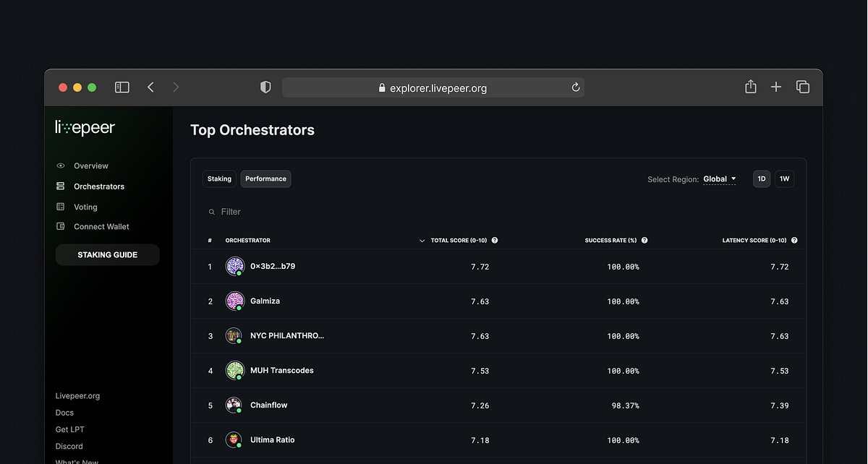Expand the Safari privacy shield menu
Screen dimensions: 868x464
click(265, 87)
